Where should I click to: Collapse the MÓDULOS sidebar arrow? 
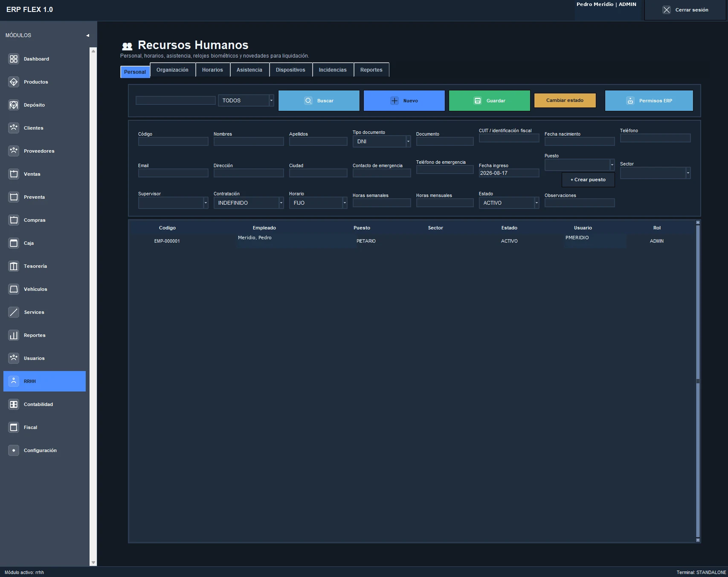coord(87,35)
